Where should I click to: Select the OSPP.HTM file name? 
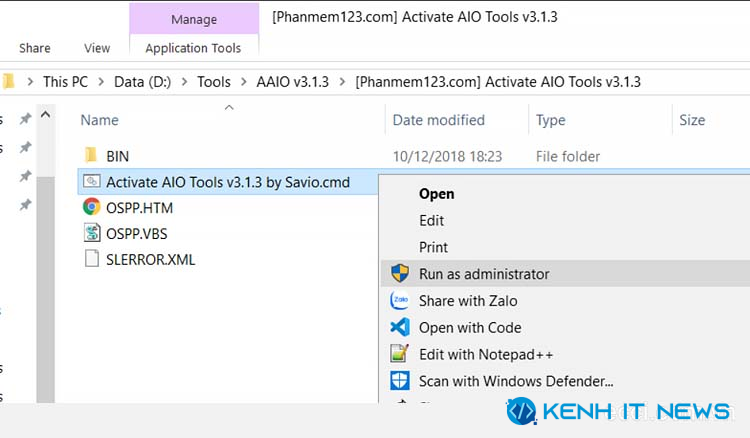139,208
